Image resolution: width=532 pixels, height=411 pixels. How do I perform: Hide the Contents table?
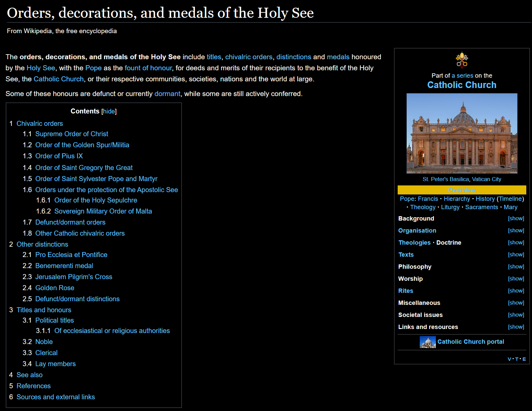[109, 111]
